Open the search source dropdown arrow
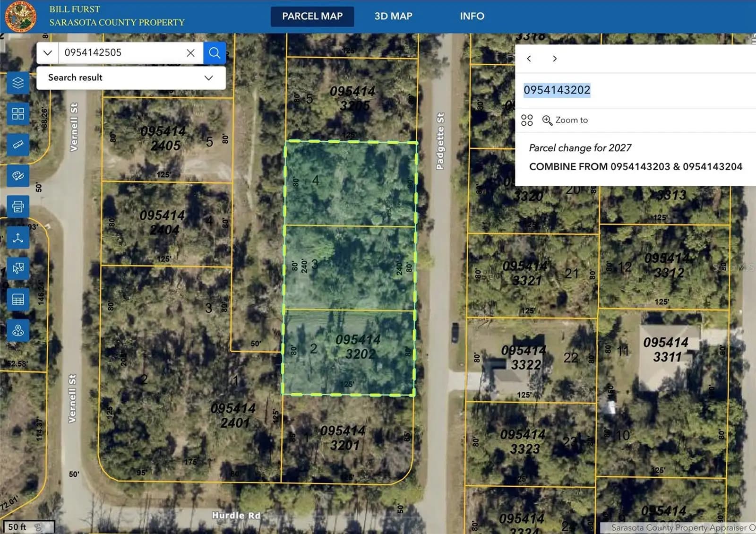This screenshot has width=756, height=534. tap(47, 53)
